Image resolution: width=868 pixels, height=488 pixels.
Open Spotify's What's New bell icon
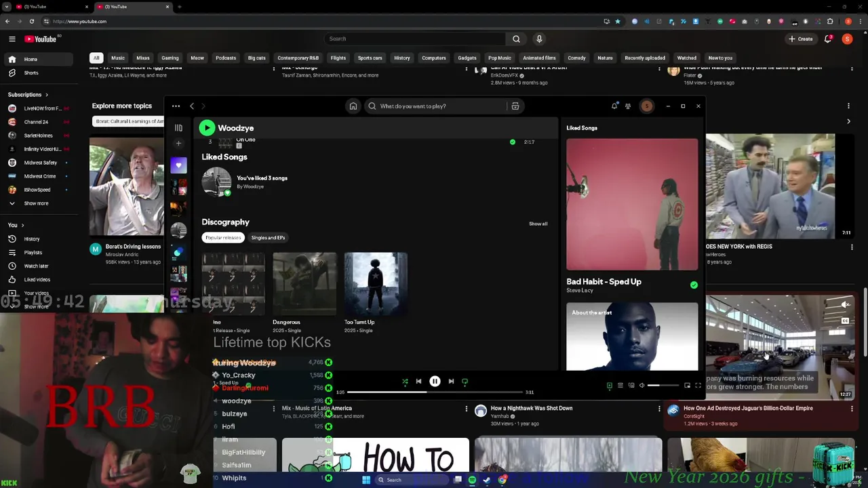614,106
